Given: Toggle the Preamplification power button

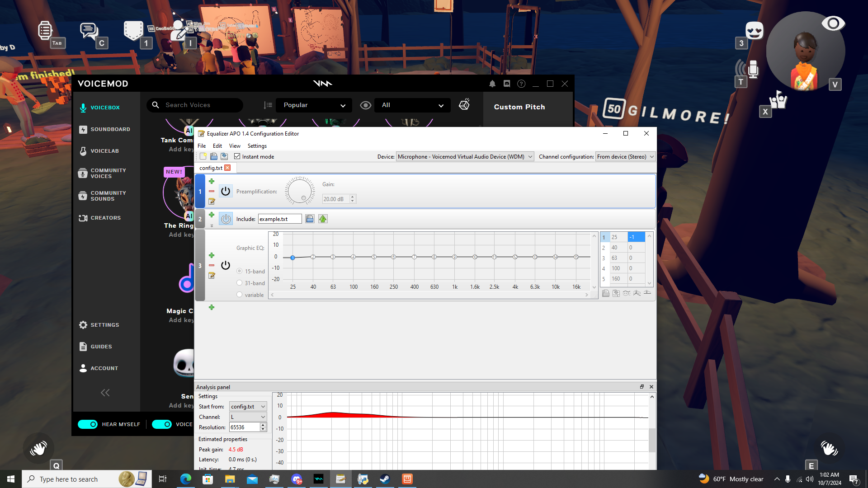Looking at the screenshot, I should point(226,191).
